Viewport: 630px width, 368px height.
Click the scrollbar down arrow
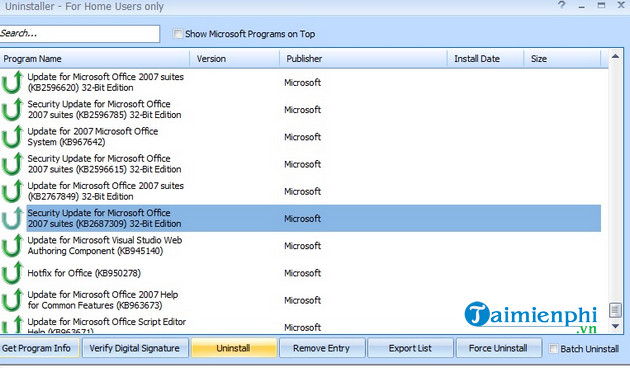615,326
